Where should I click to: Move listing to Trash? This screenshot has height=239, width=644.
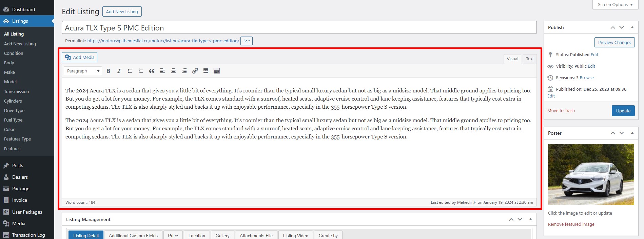pos(561,111)
